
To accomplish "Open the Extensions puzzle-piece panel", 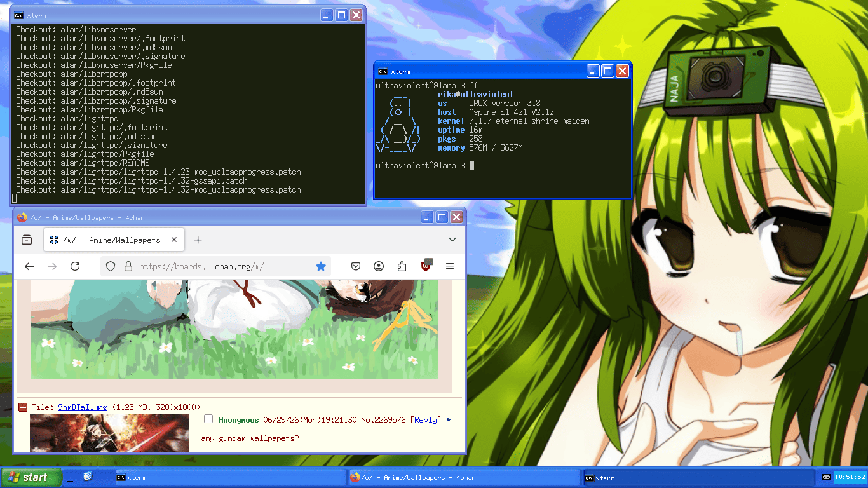I will click(x=402, y=266).
